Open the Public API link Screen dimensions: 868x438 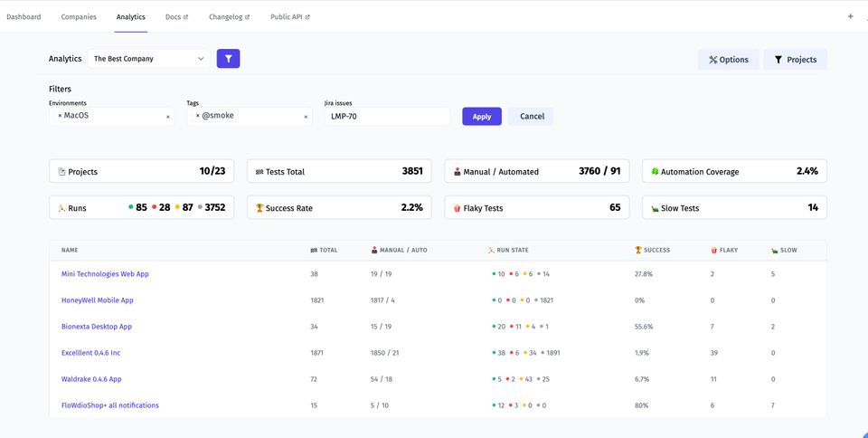pyautogui.click(x=290, y=17)
